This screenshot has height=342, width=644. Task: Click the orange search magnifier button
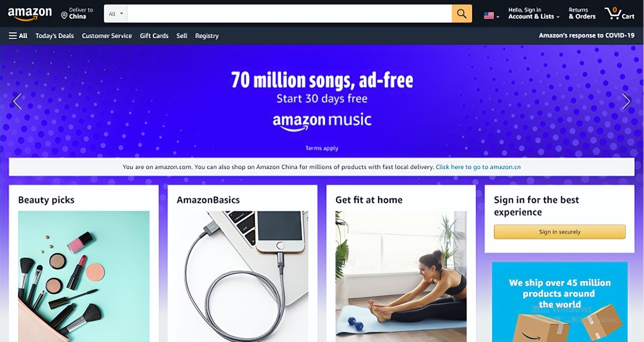click(x=462, y=14)
